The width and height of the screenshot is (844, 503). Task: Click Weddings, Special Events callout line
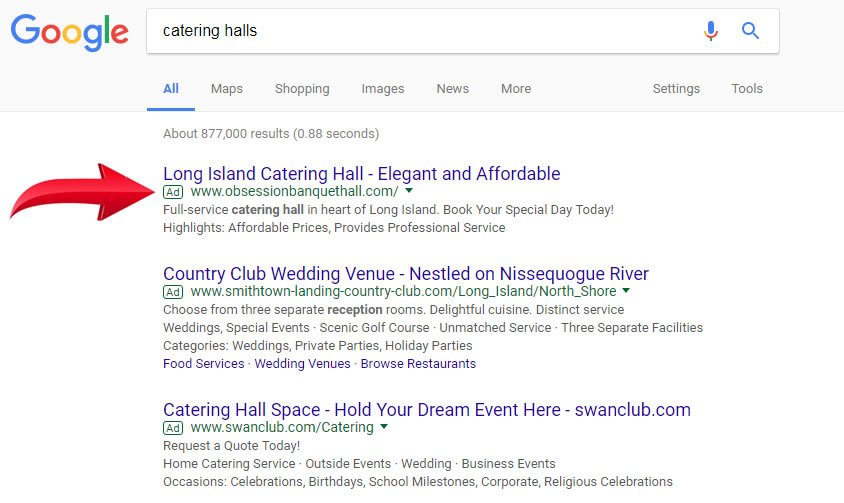click(433, 328)
